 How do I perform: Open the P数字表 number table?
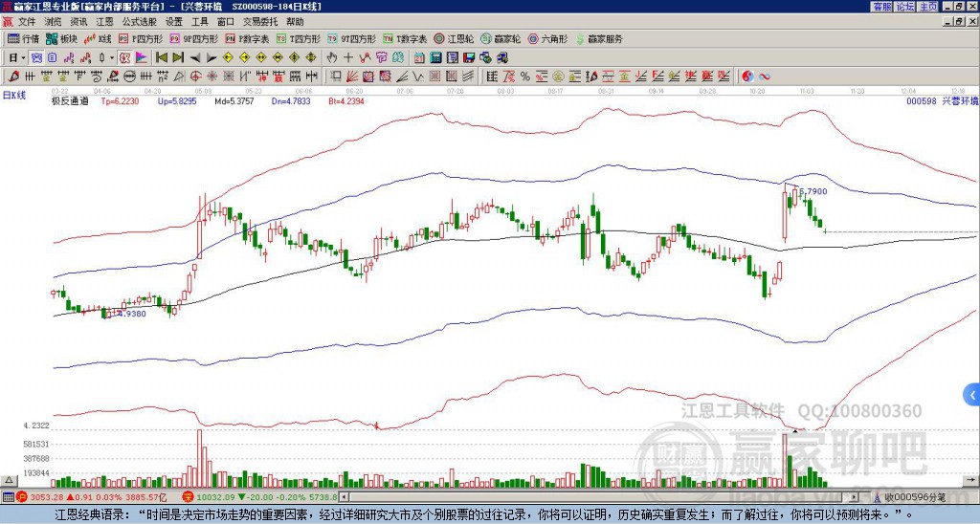tap(247, 38)
